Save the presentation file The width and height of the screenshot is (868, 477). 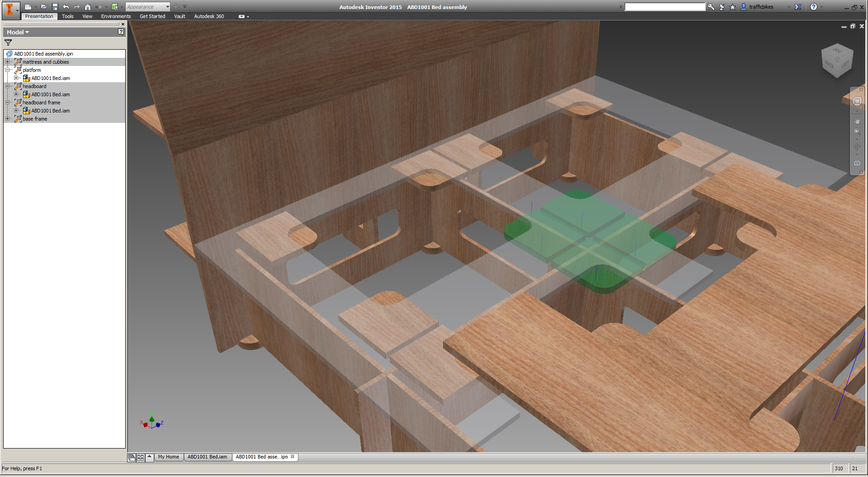click(55, 7)
